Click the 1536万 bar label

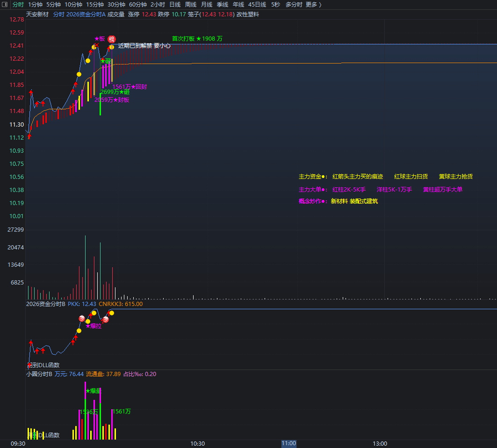89,412
